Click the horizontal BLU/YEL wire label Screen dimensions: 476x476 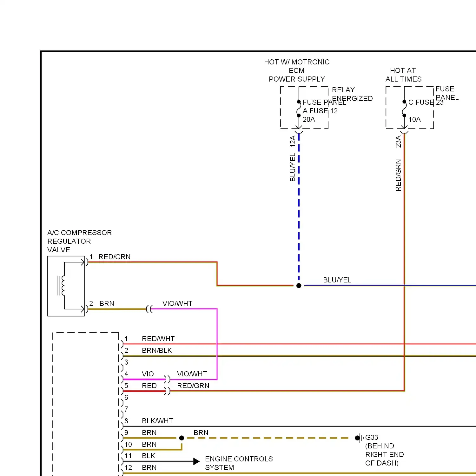coord(337,280)
